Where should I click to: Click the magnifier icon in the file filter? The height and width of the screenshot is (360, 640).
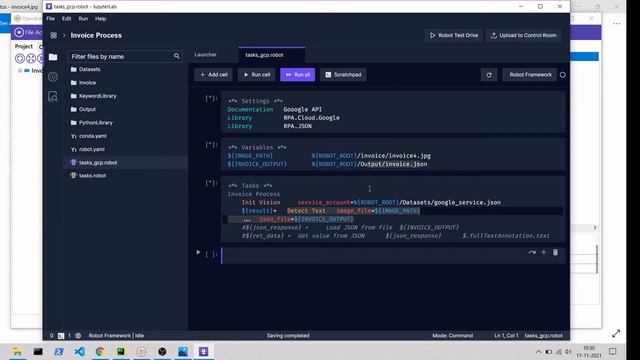pyautogui.click(x=177, y=56)
